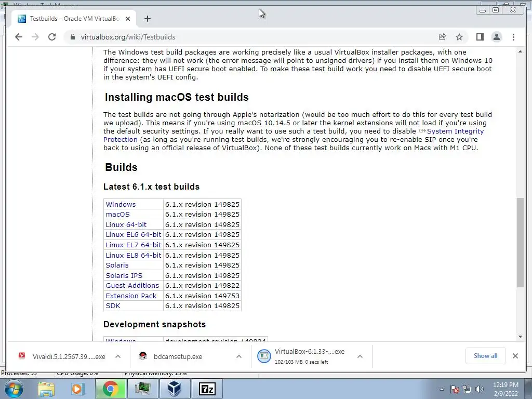Open Action Center flag icon
532x399 pixels.
point(455,389)
